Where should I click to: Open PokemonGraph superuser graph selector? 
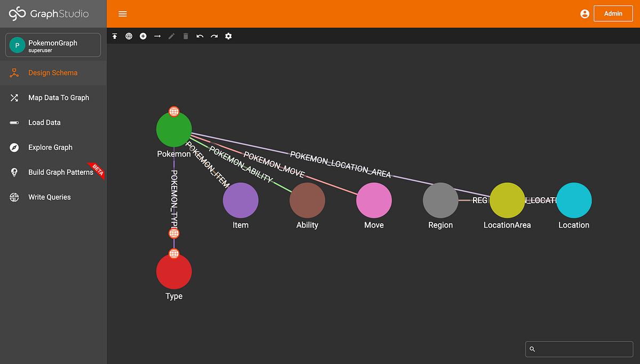pyautogui.click(x=53, y=45)
